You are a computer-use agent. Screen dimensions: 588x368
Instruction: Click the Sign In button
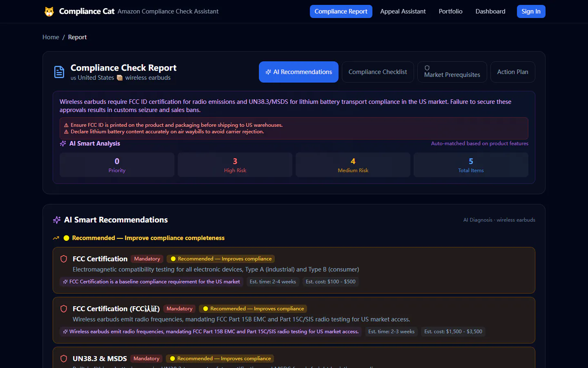point(531,11)
